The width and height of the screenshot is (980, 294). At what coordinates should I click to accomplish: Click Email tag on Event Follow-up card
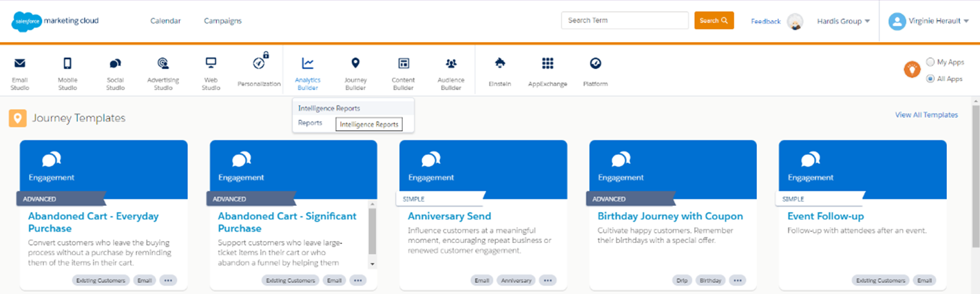925,281
